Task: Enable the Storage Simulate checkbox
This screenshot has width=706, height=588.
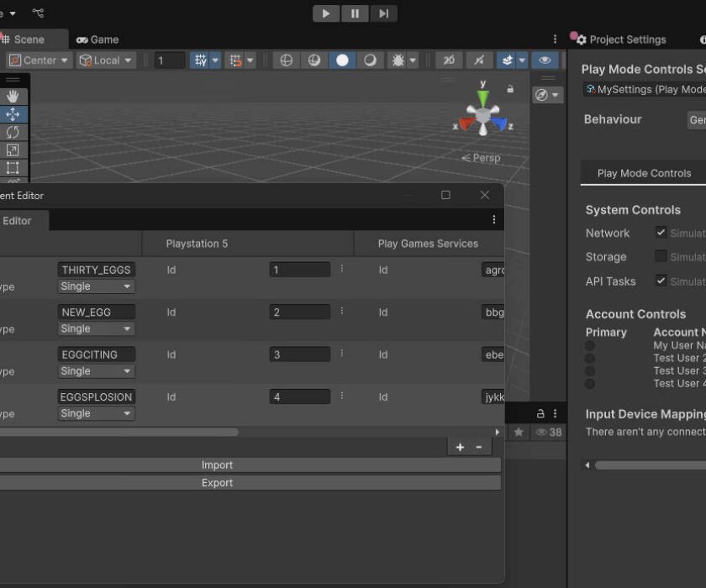Action: tap(661, 257)
